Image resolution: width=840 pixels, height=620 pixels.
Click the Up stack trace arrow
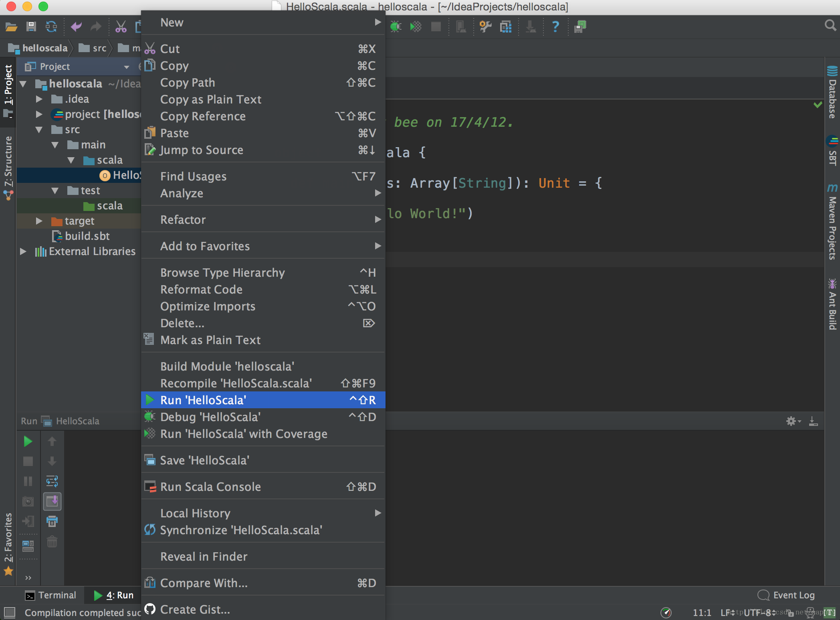[x=52, y=442]
